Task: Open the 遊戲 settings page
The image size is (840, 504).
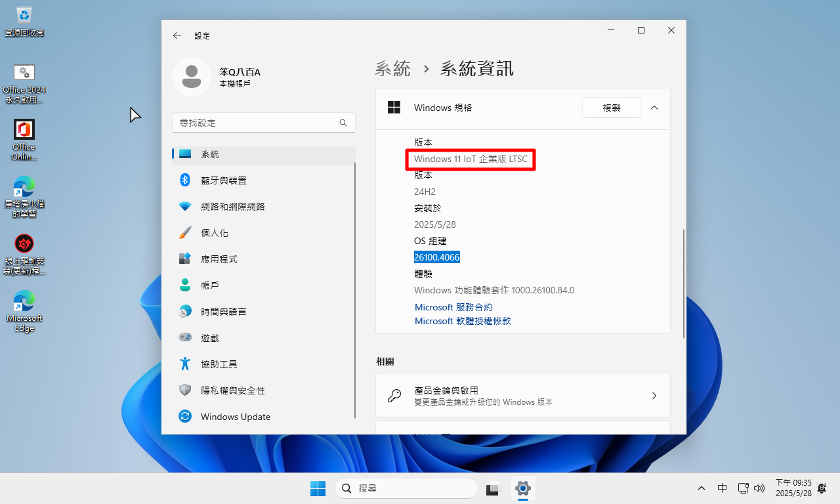Action: 263,338
